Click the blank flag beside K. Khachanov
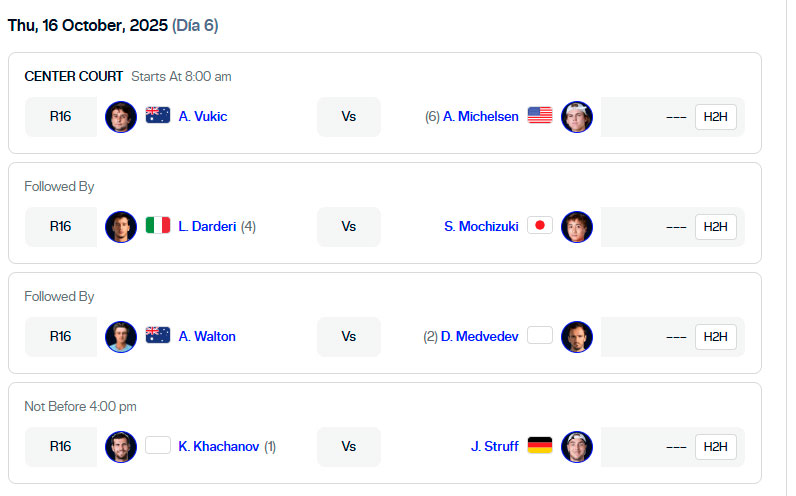This screenshot has width=796, height=496. pyautogui.click(x=158, y=446)
